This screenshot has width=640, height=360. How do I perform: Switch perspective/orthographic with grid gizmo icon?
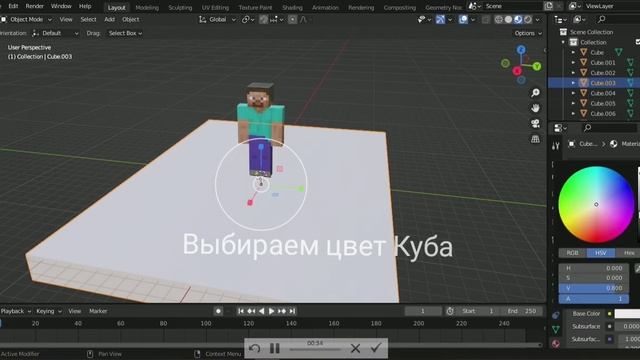(x=535, y=139)
